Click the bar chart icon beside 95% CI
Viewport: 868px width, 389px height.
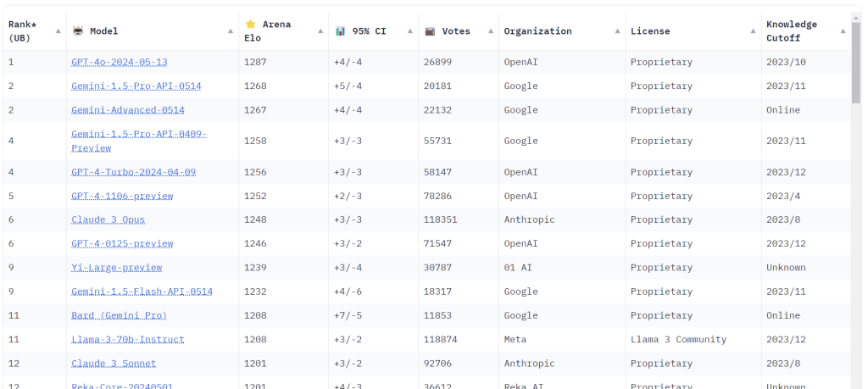(x=340, y=31)
